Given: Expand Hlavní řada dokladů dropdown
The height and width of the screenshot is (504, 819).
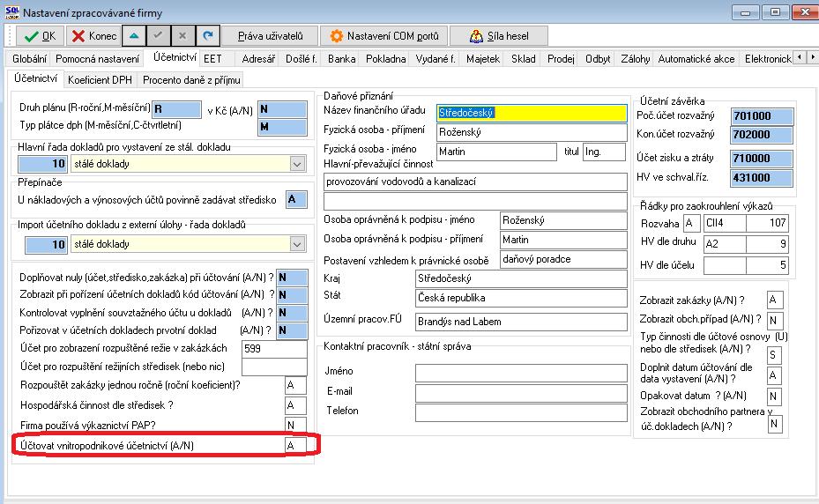Looking at the screenshot, I should coord(297,164).
